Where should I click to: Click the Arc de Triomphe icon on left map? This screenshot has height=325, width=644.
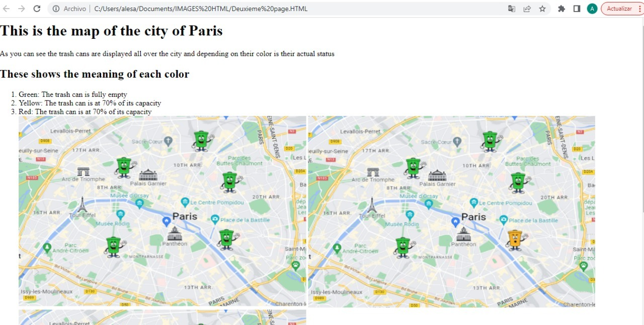83,172
